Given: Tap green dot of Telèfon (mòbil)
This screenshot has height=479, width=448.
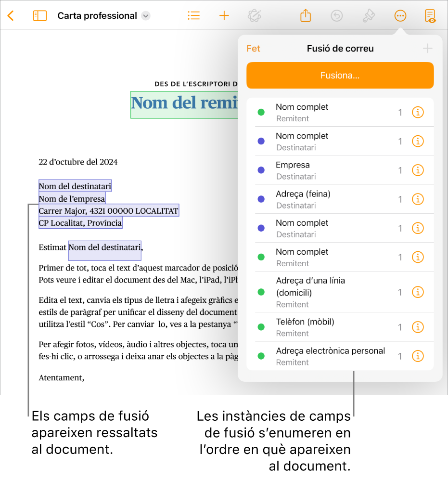Looking at the screenshot, I should pos(261,327).
